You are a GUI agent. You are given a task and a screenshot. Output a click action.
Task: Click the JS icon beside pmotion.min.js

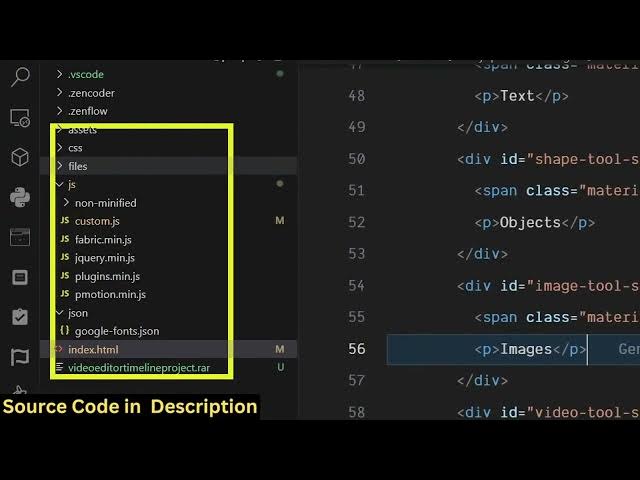coord(65,294)
